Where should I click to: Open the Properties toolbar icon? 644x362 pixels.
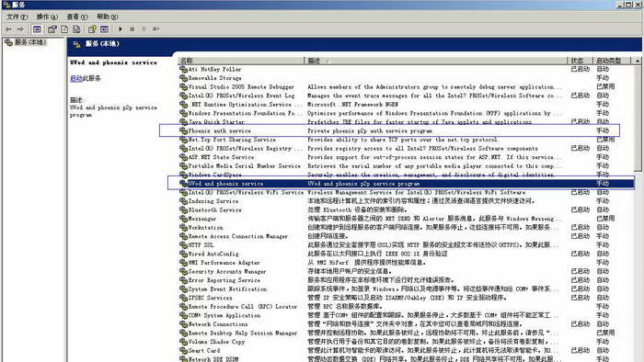click(52, 29)
